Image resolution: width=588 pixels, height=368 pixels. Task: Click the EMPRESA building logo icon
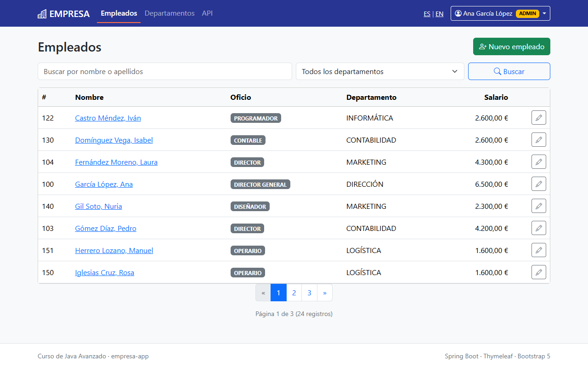click(x=42, y=14)
